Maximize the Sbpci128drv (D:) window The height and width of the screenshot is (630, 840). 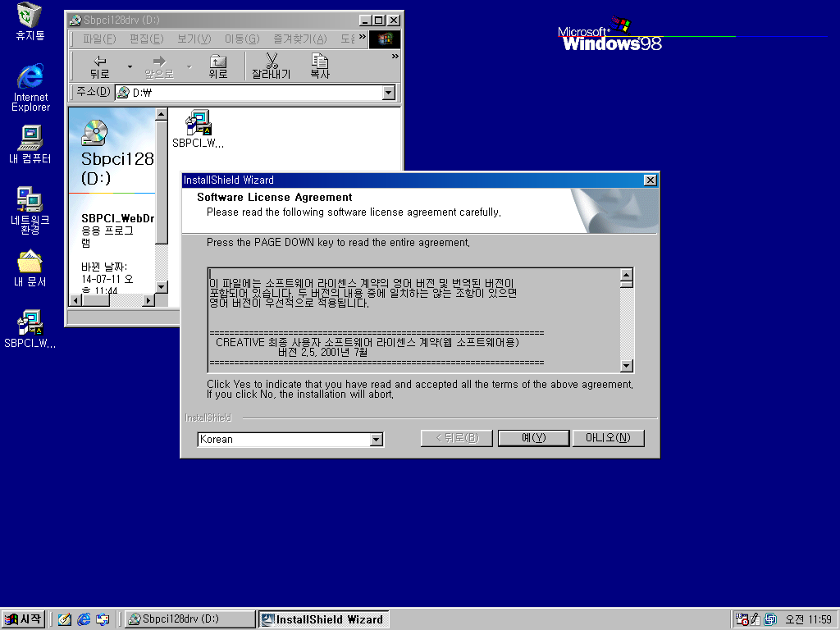coord(379,21)
